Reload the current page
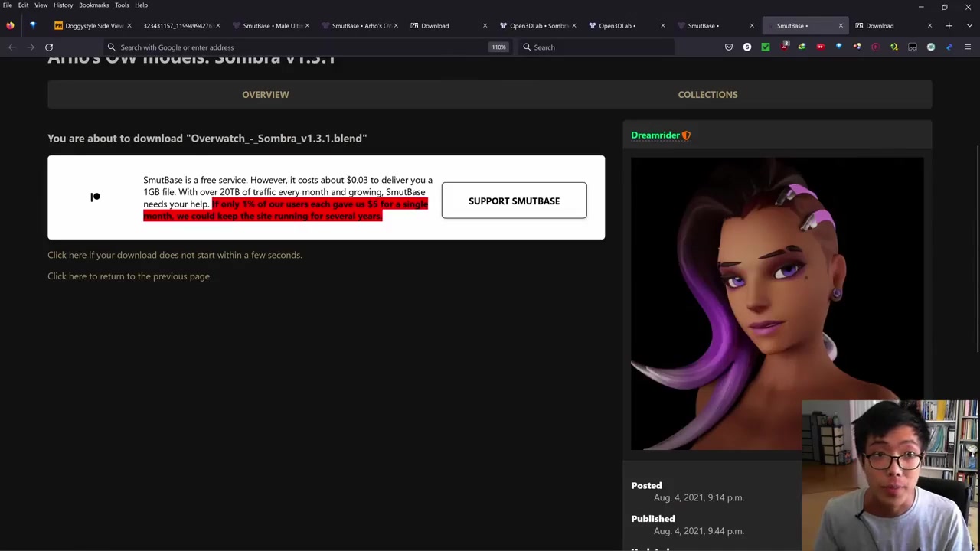Image resolution: width=980 pixels, height=551 pixels. [49, 47]
